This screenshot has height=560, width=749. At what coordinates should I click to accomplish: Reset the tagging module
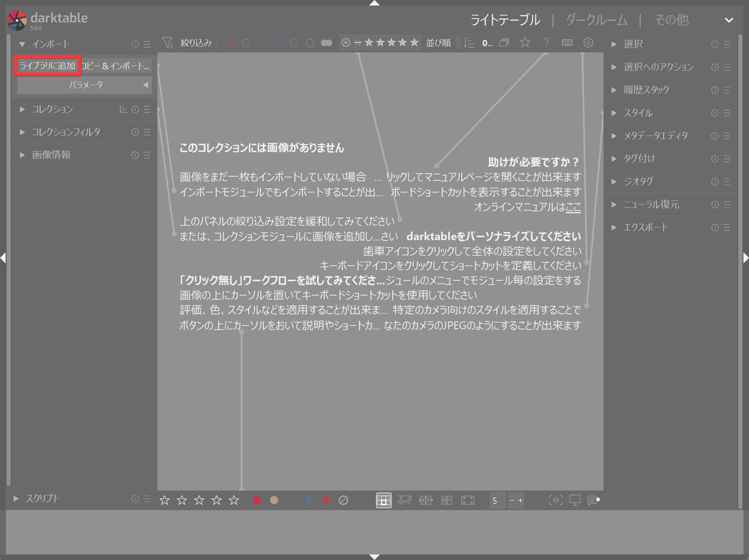click(x=715, y=159)
